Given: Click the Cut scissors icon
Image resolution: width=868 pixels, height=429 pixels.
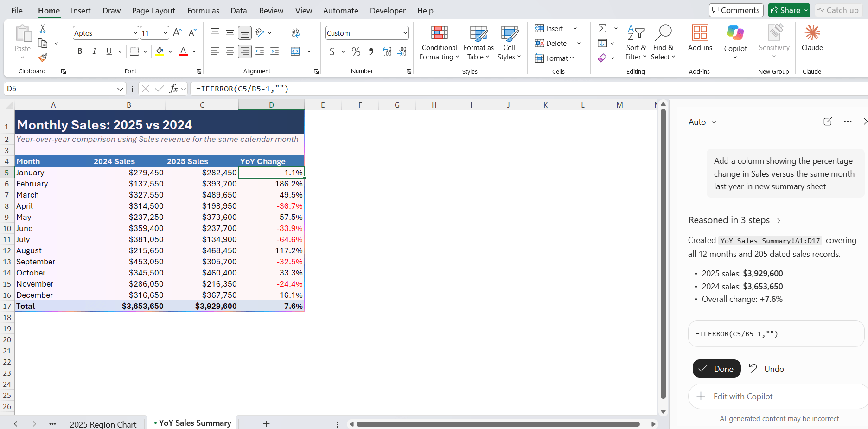Looking at the screenshot, I should [x=43, y=29].
